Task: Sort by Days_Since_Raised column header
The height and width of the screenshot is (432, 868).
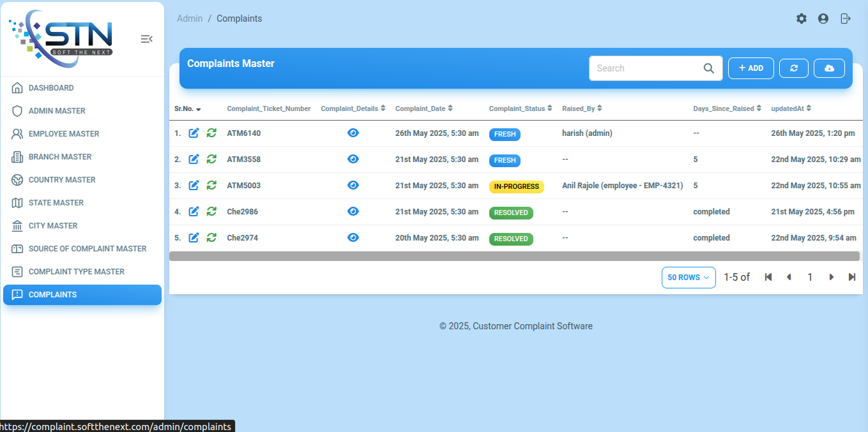Action: coord(727,108)
